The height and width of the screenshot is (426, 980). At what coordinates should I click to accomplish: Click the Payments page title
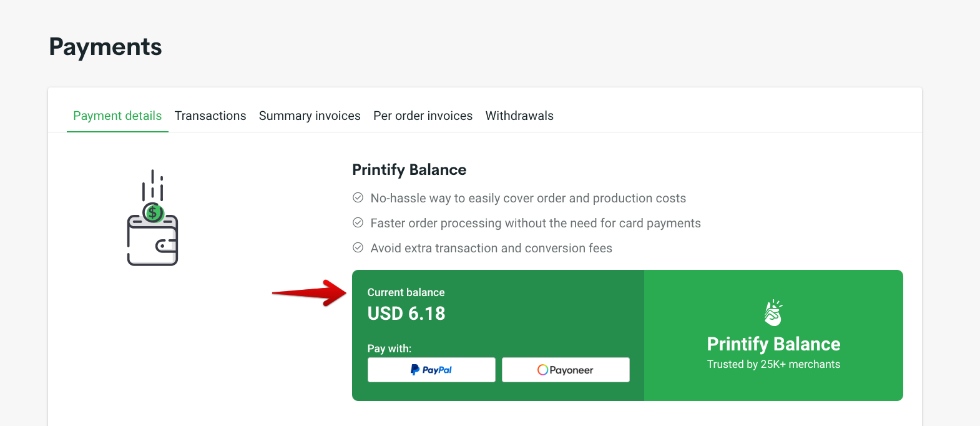point(105,46)
